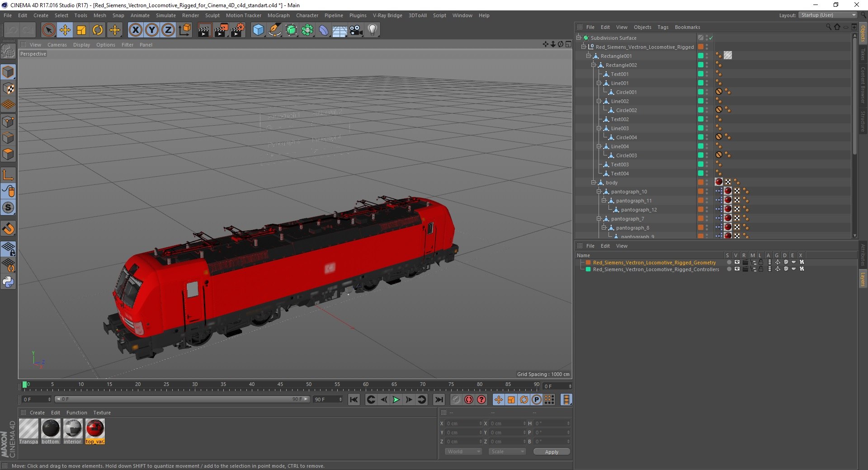
Task: Toggle lock on Controllers layer
Action: pyautogui.click(x=761, y=269)
